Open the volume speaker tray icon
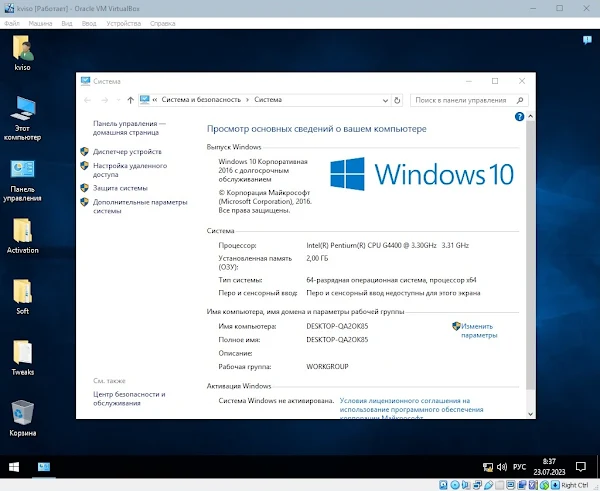Screen dimensions: 600x491 click(502, 467)
